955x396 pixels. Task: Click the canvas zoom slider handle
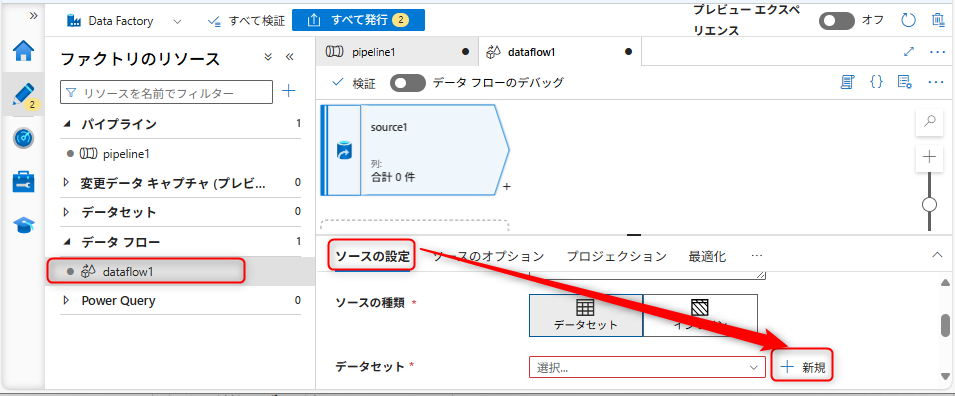point(929,205)
